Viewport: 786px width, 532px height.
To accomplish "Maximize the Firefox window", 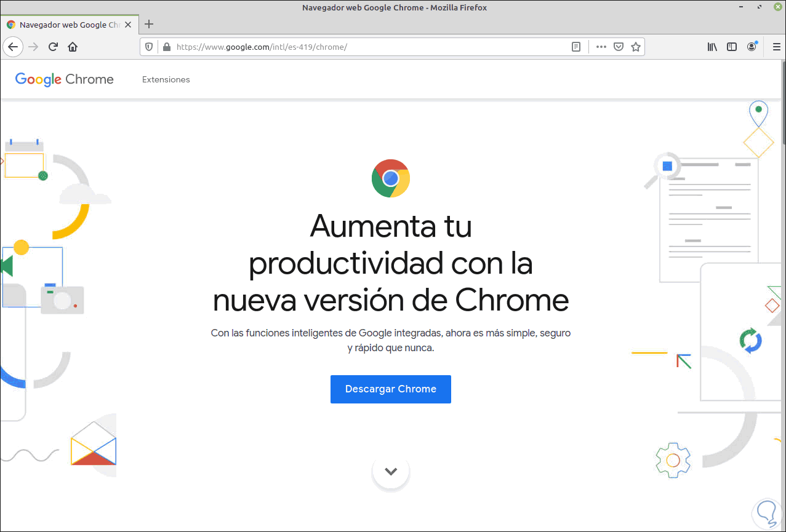I will click(x=760, y=7).
